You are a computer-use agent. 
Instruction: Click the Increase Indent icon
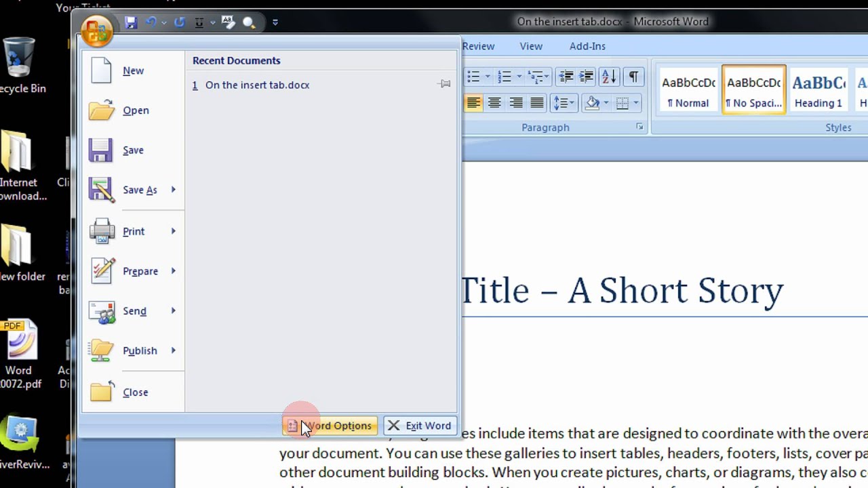pos(587,77)
